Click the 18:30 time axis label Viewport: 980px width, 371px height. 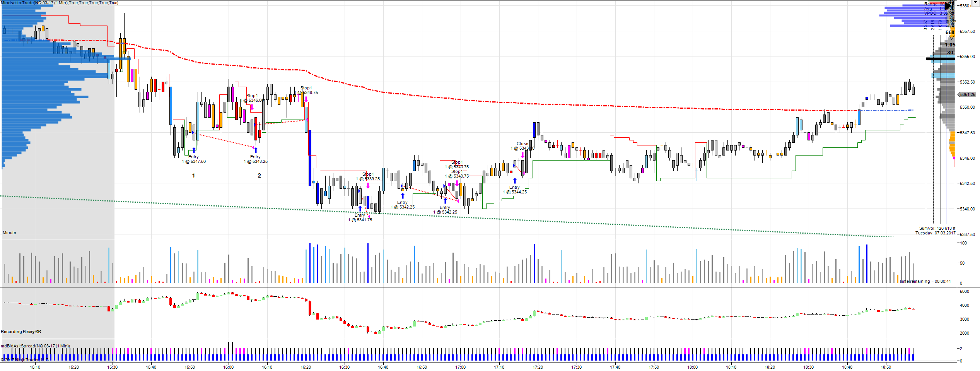[x=809, y=367]
